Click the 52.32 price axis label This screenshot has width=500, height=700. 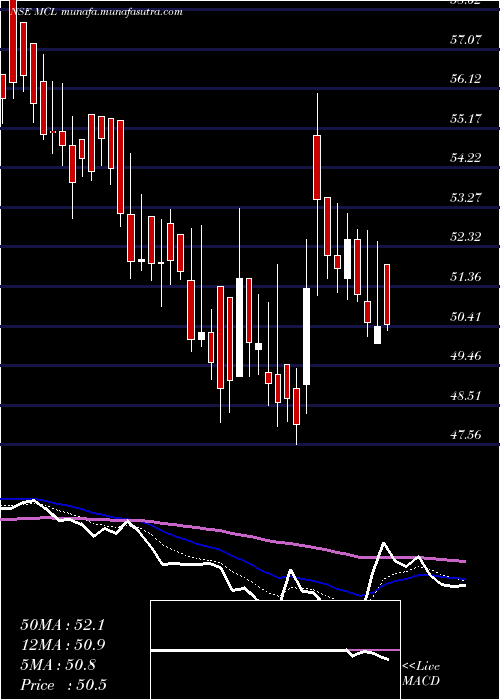tap(465, 237)
